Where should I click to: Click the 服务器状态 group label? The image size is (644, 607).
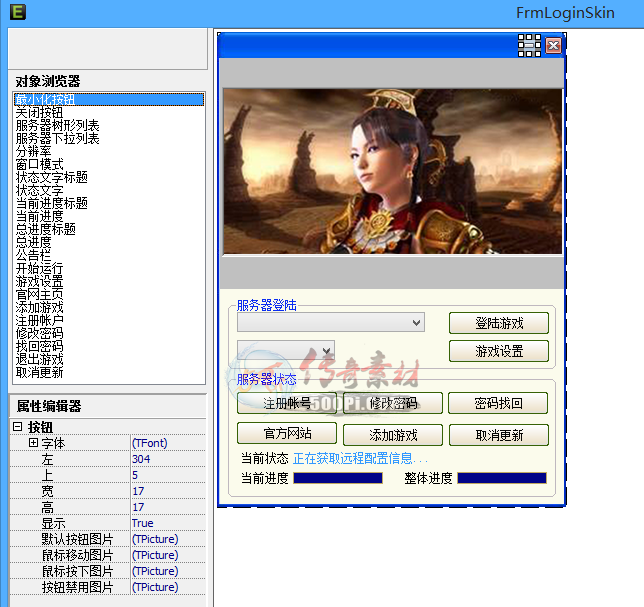tap(267, 379)
